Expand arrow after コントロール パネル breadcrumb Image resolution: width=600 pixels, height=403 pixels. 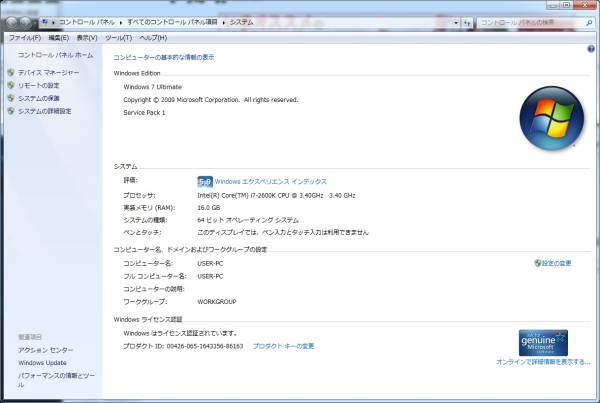pos(121,23)
